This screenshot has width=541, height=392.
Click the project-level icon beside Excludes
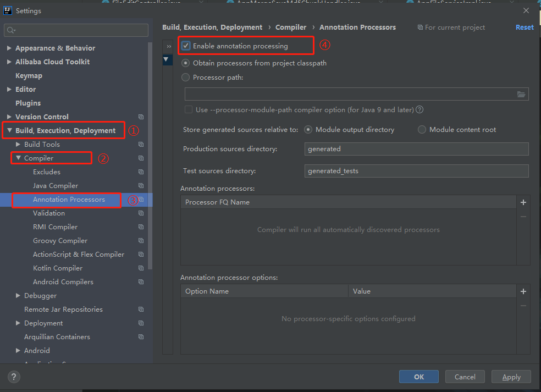coord(141,172)
